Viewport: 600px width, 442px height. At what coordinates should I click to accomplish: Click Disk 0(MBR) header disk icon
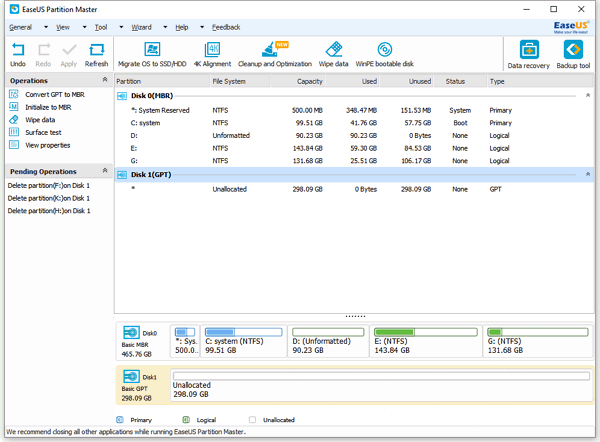(122, 96)
